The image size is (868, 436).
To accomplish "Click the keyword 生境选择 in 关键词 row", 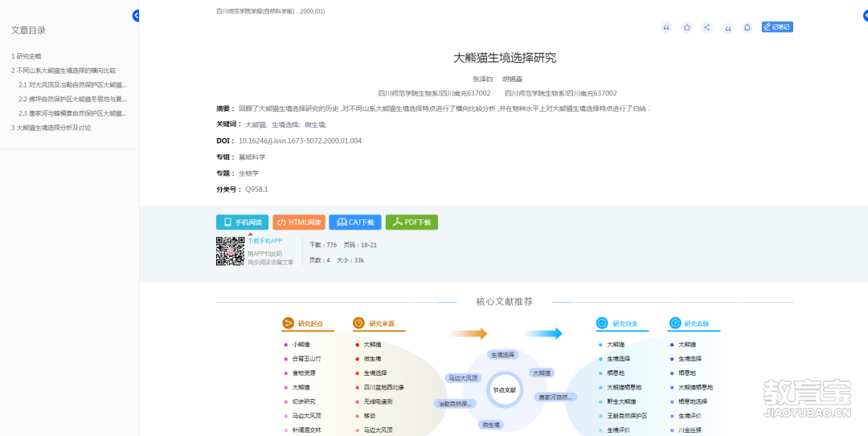I will tap(285, 125).
